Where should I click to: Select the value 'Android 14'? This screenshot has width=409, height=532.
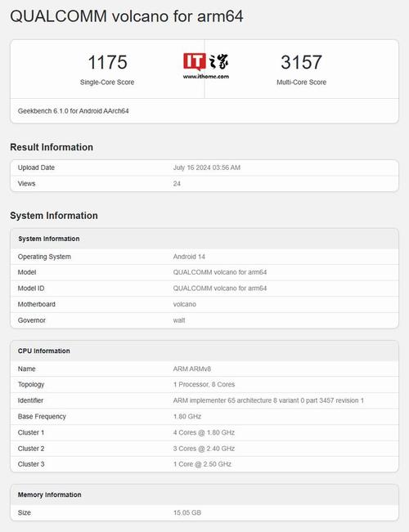[189, 257]
